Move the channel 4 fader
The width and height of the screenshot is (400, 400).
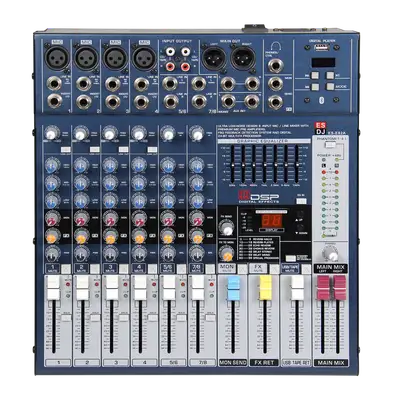click(140, 288)
